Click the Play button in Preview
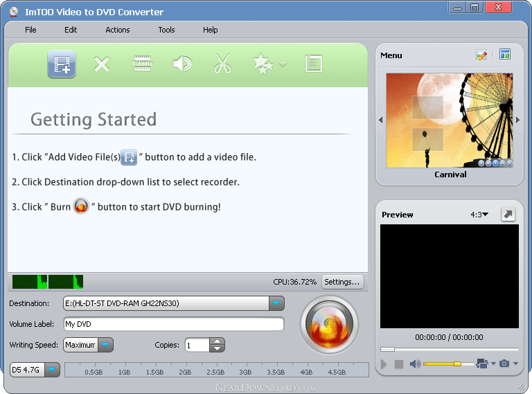The image size is (532, 394). tap(384, 364)
